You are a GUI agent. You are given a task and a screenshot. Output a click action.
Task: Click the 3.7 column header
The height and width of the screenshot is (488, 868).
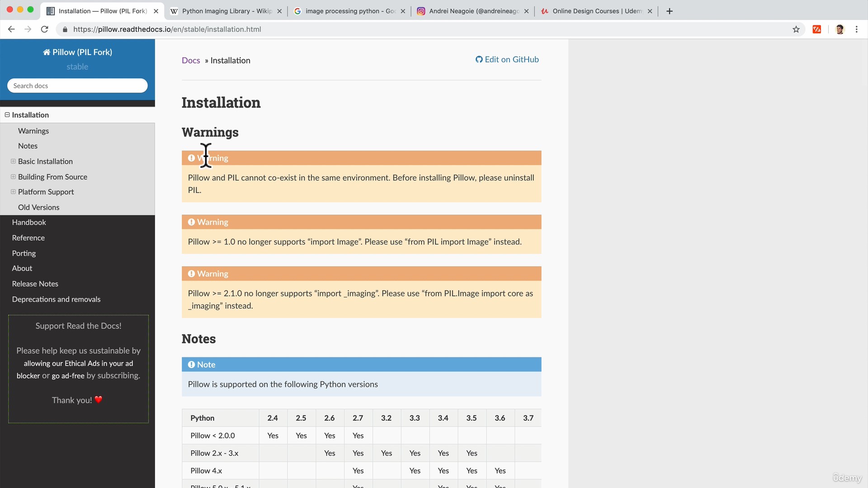[528, 418]
